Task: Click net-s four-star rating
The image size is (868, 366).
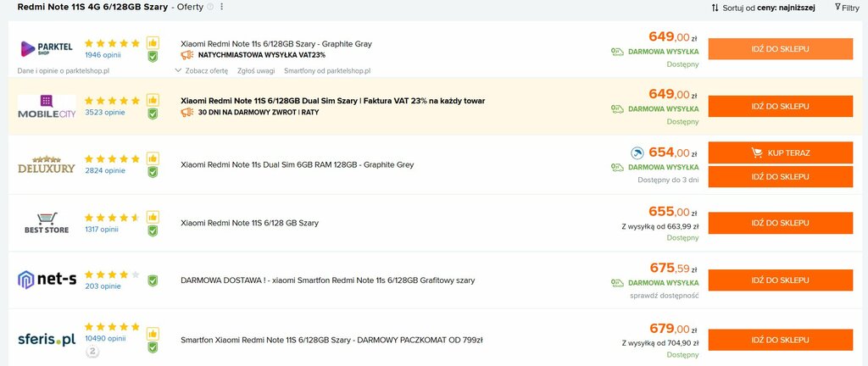Action: [113, 274]
